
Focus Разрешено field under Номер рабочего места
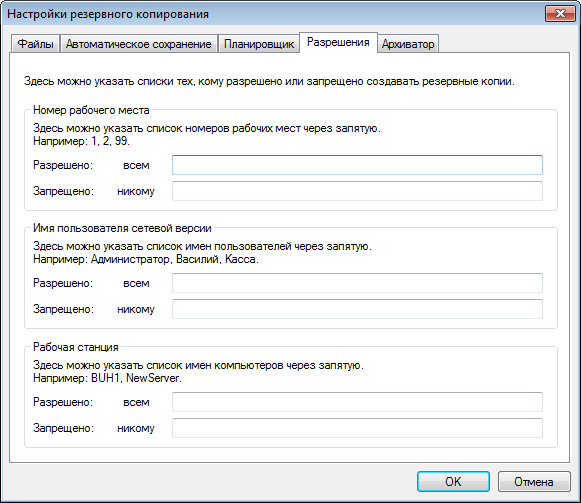pos(357,165)
